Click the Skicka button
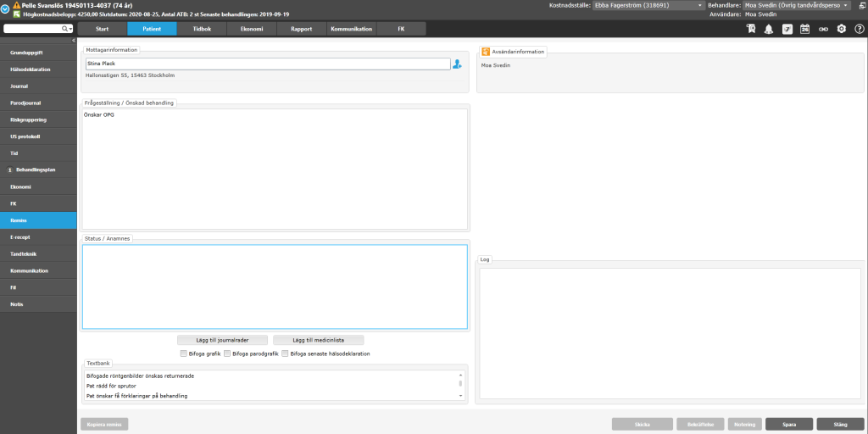 (643, 425)
